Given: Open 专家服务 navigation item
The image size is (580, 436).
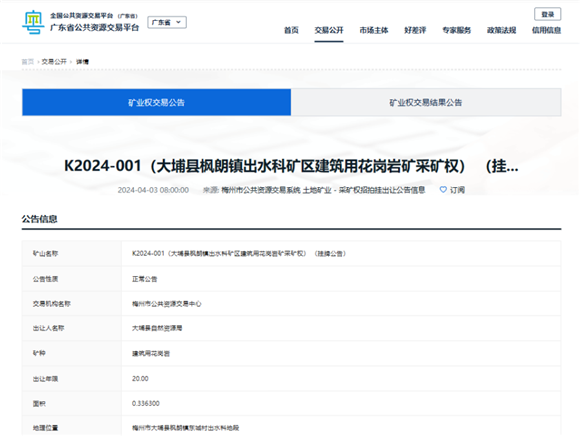Looking at the screenshot, I should tap(456, 30).
